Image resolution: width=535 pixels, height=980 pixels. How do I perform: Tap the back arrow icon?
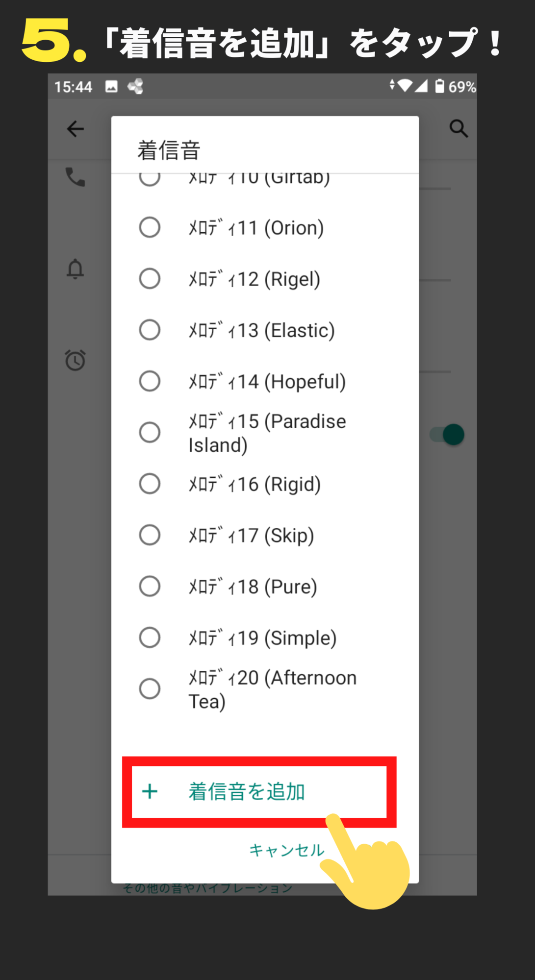pos(76,129)
